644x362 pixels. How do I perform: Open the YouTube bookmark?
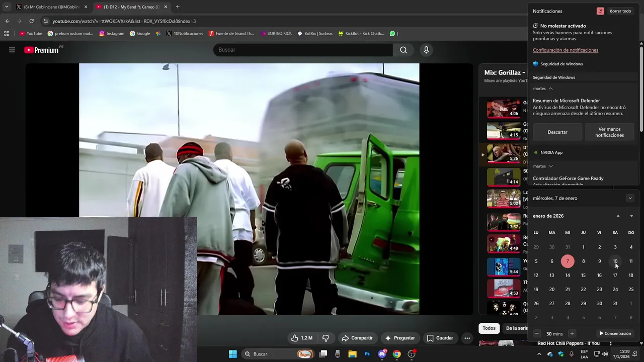point(31,34)
